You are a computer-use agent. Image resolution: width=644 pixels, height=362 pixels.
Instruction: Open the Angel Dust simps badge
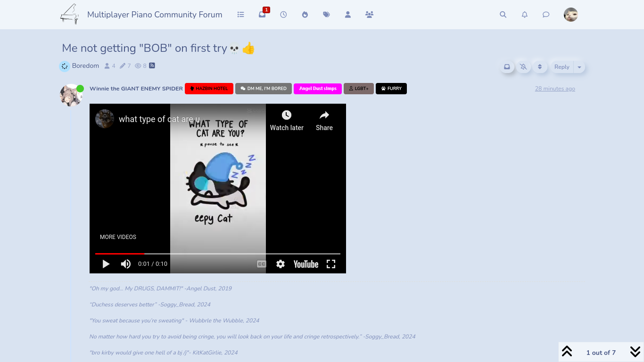[x=318, y=89]
